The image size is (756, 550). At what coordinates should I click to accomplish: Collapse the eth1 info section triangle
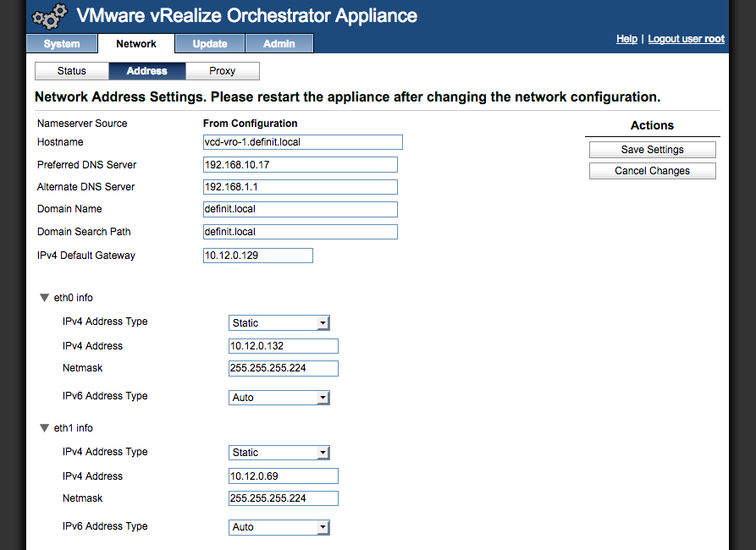[x=44, y=428]
